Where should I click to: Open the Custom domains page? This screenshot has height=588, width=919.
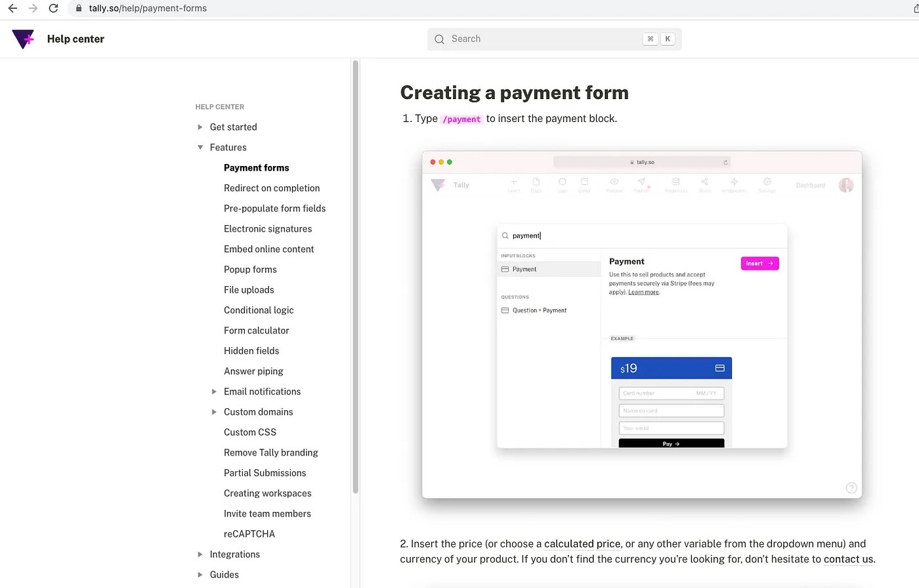click(258, 412)
